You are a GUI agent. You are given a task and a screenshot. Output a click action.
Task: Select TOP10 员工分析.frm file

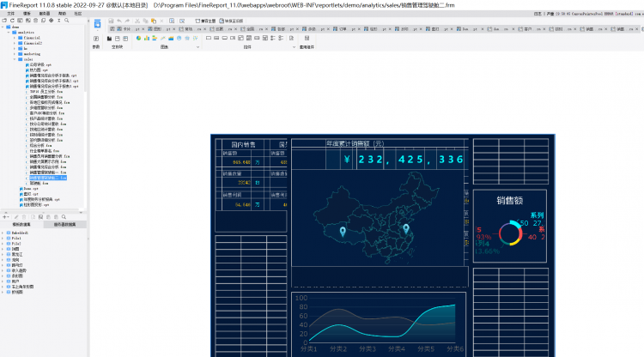46,92
